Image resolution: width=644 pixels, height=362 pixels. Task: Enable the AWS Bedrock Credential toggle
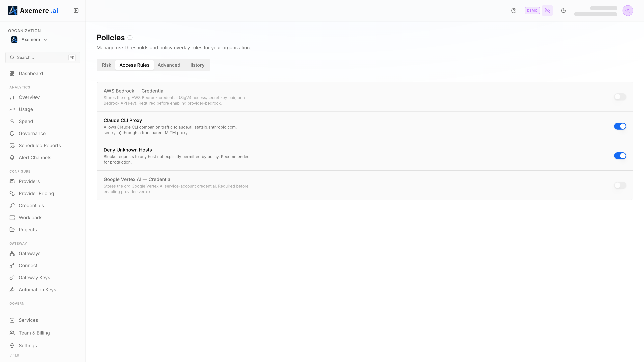[x=620, y=97]
